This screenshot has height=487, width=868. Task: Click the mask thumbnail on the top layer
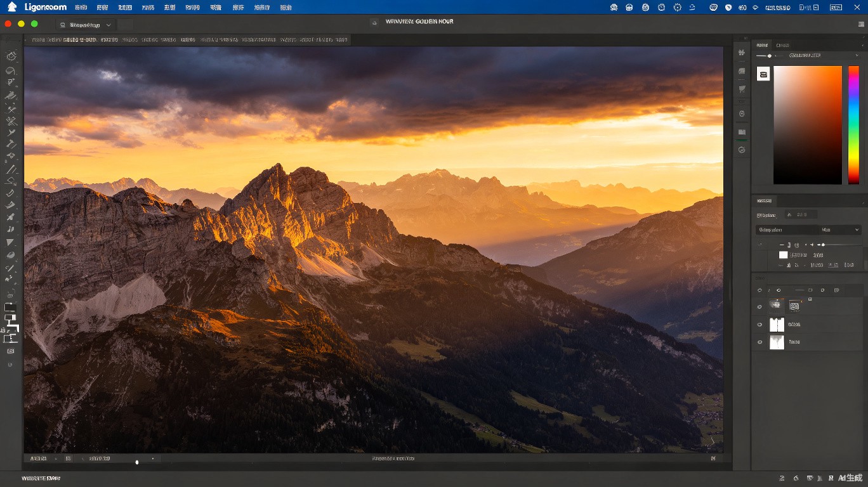pyautogui.click(x=794, y=306)
